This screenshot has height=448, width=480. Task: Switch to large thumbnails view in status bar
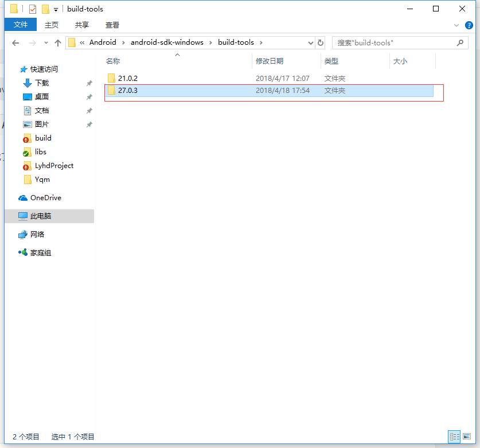coord(467,437)
